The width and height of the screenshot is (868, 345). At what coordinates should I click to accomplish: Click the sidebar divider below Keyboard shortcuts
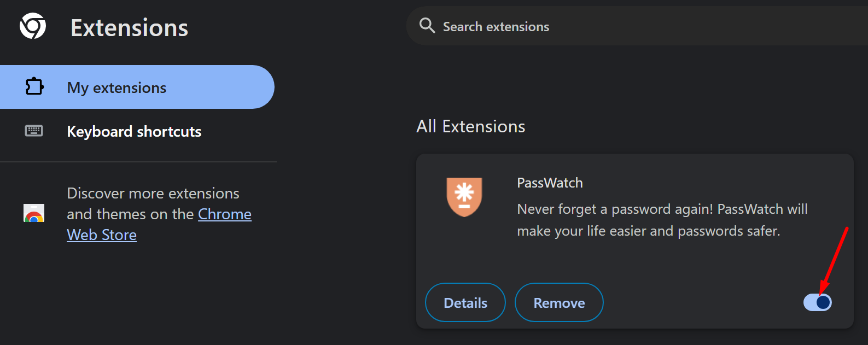138,162
